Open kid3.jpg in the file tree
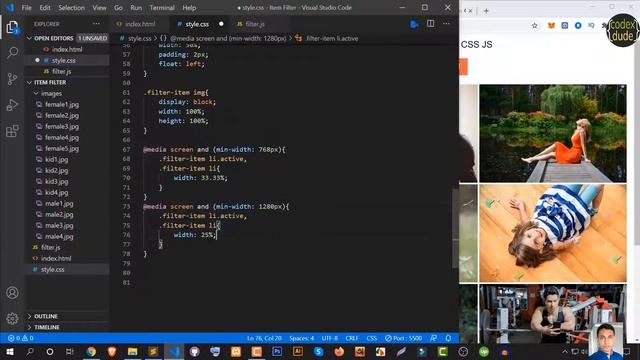 tap(57, 181)
